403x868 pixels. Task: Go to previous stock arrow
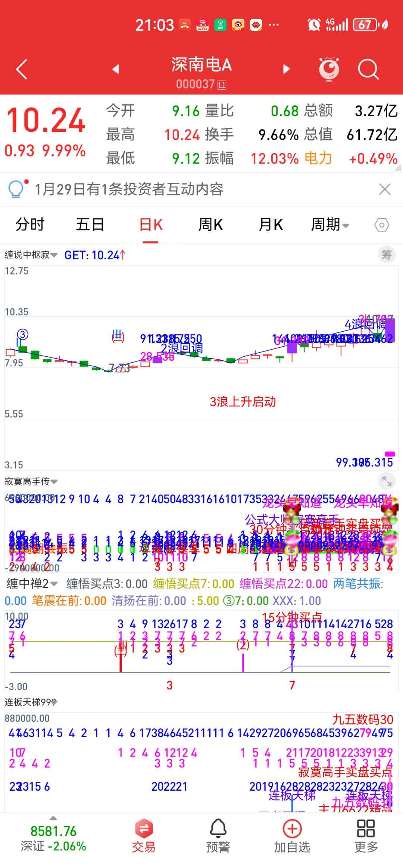[116, 69]
